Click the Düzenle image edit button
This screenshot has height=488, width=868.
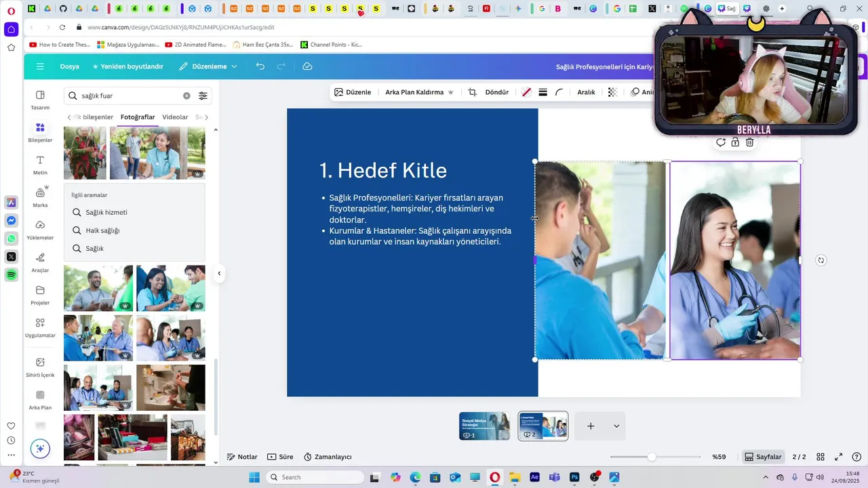353,92
